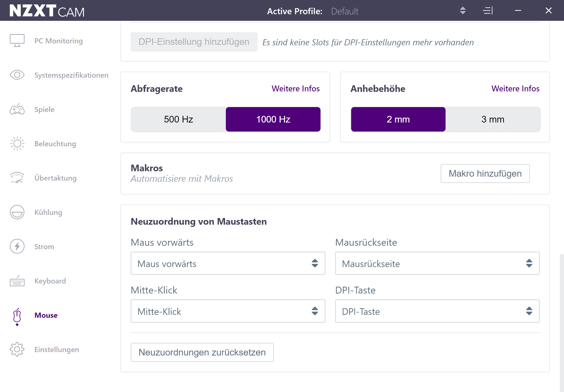Open Kühlung via the cooling icon
Screen dimensions: 564x392
click(17, 212)
